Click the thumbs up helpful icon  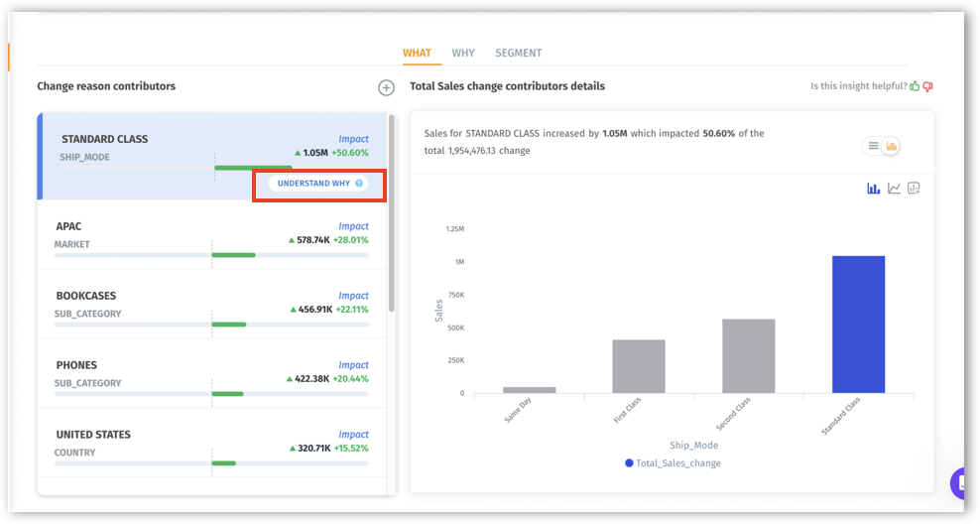[915, 86]
